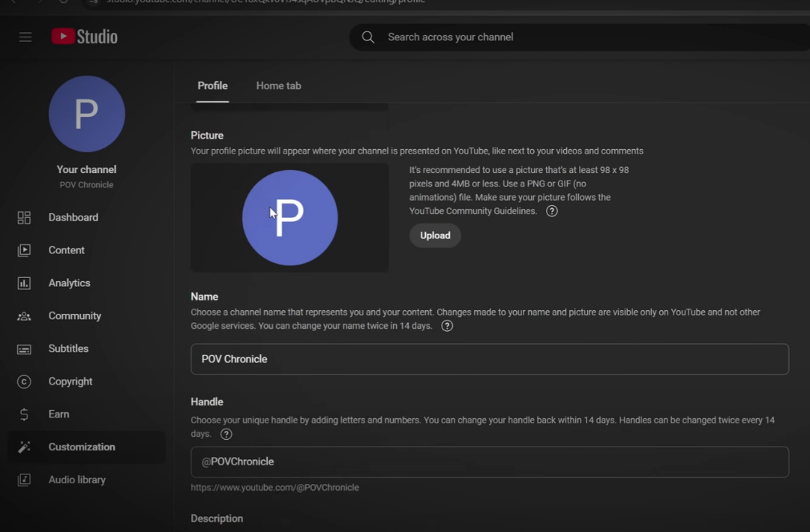Click the Earn dollar icon
Image resolution: width=810 pixels, height=532 pixels.
(x=24, y=414)
